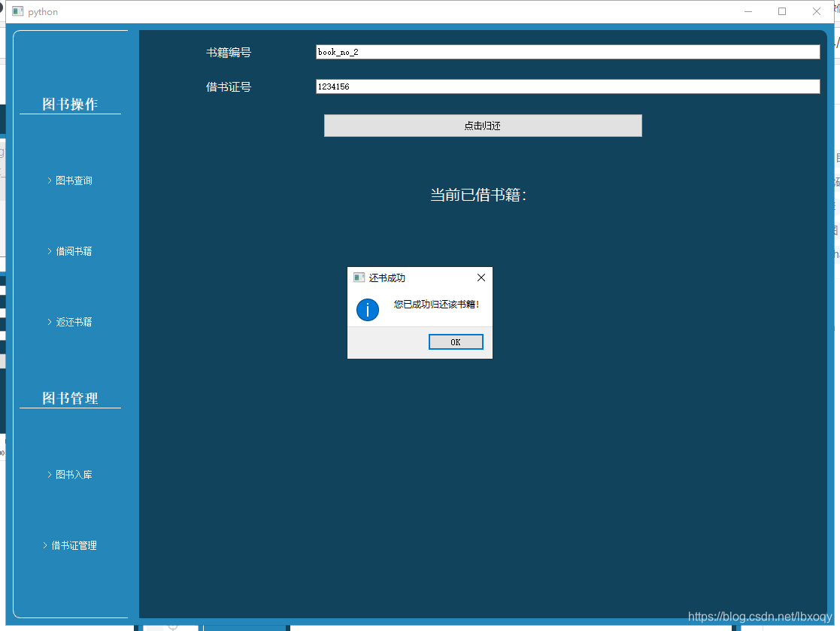Maximize the python window

pyautogui.click(x=782, y=11)
